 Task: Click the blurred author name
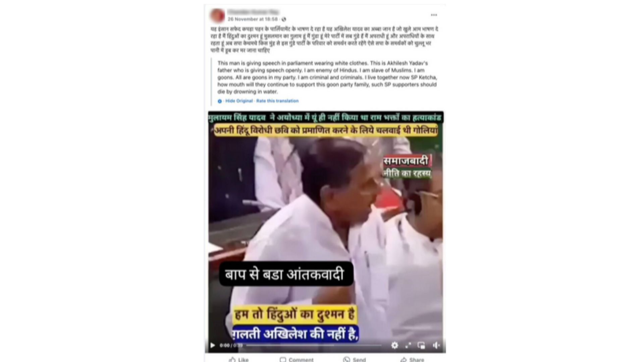click(x=253, y=12)
